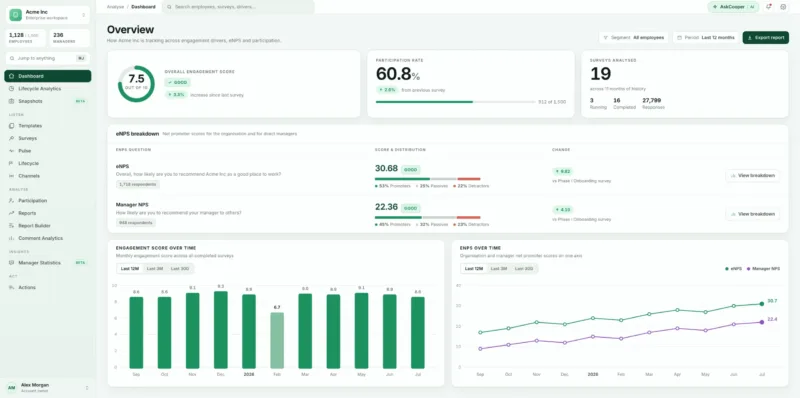Click the Manager NPS 22.36 distribution bar
This screenshot has width=800, height=398.
coord(428,217)
